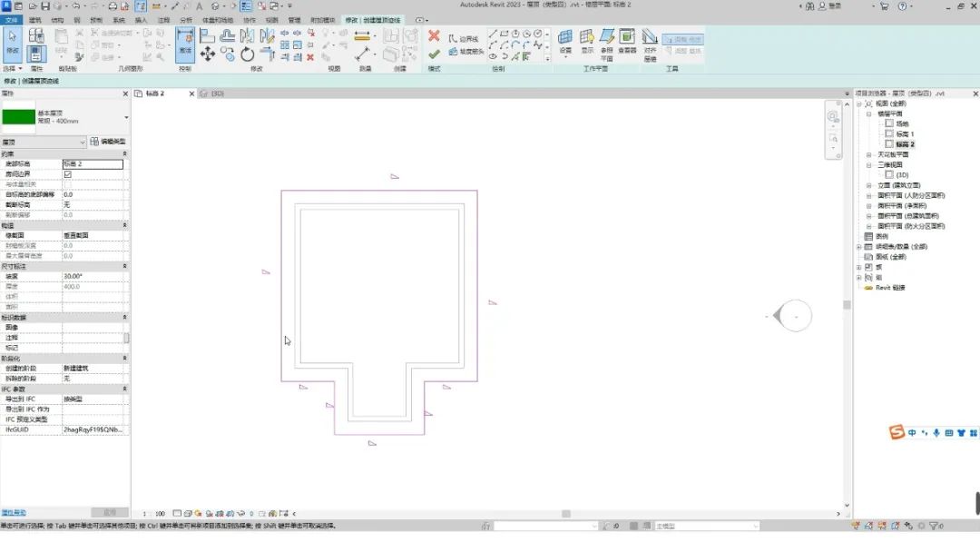Select the Move tool in the Modify panel

click(x=208, y=54)
